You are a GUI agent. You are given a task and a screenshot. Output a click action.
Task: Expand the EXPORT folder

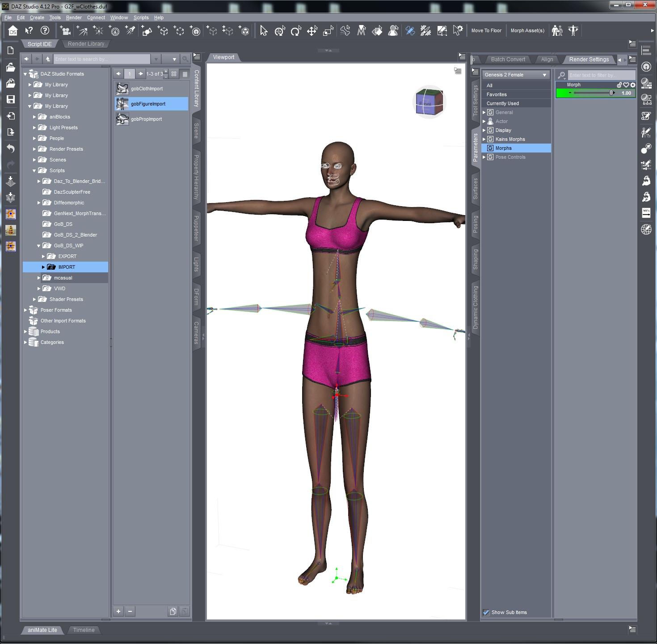pos(43,256)
